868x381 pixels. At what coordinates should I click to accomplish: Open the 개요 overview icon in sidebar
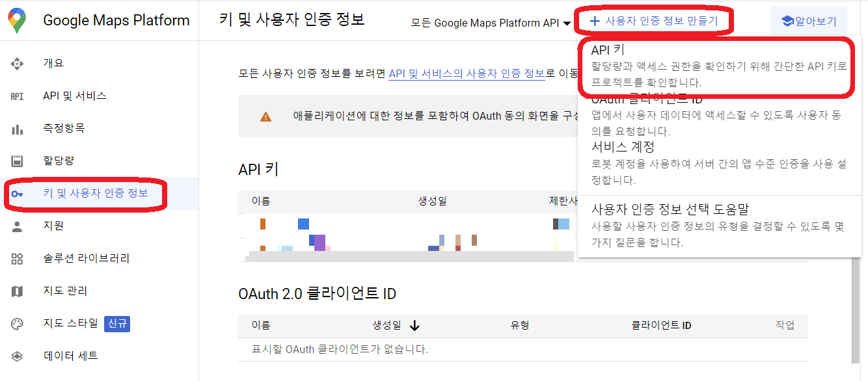[x=18, y=63]
